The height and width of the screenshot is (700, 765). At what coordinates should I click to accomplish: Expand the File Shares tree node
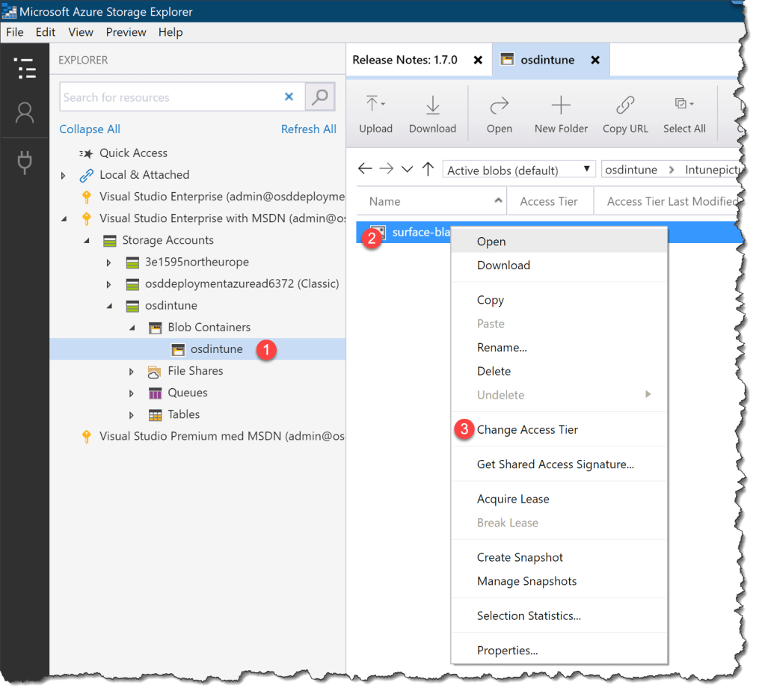(132, 371)
